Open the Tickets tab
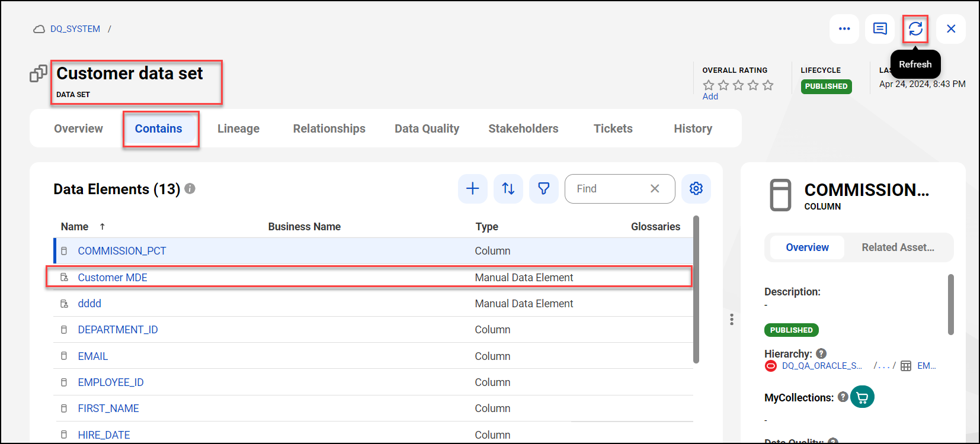The width and height of the screenshot is (980, 444). tap(613, 128)
